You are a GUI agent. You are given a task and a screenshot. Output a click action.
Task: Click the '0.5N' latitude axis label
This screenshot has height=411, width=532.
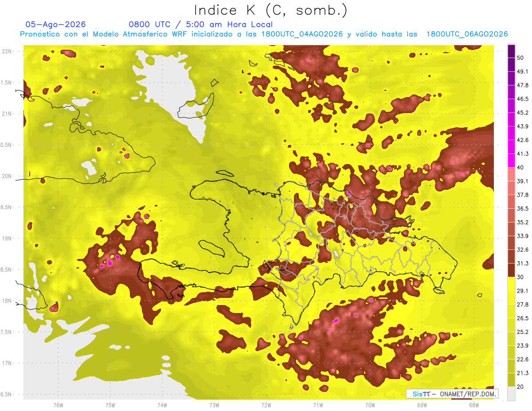click(7, 145)
